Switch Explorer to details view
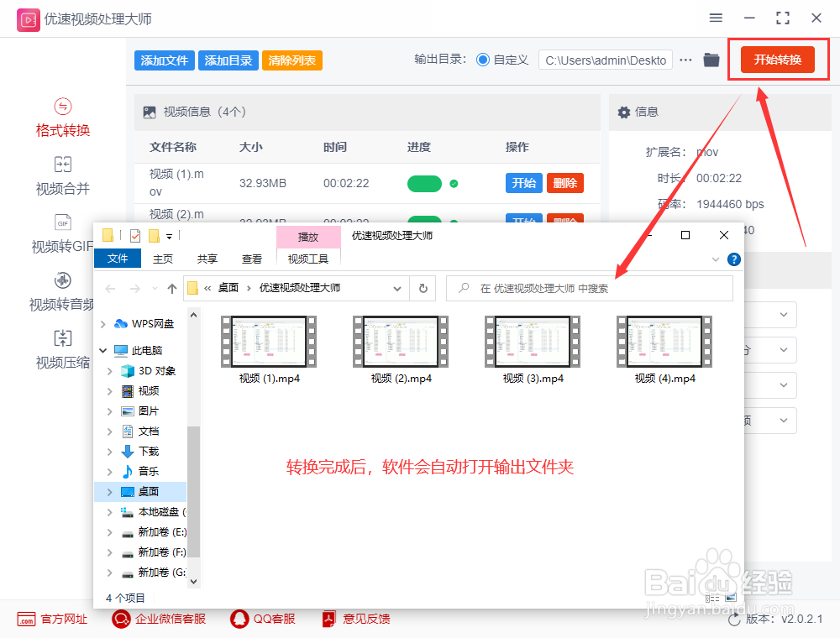This screenshot has height=638, width=840. pos(712,598)
